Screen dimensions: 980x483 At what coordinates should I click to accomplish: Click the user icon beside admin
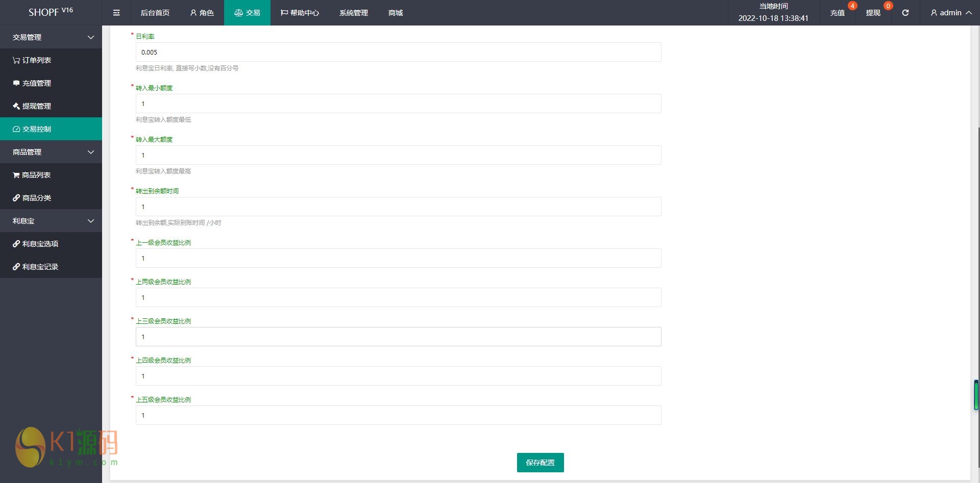pyautogui.click(x=934, y=13)
